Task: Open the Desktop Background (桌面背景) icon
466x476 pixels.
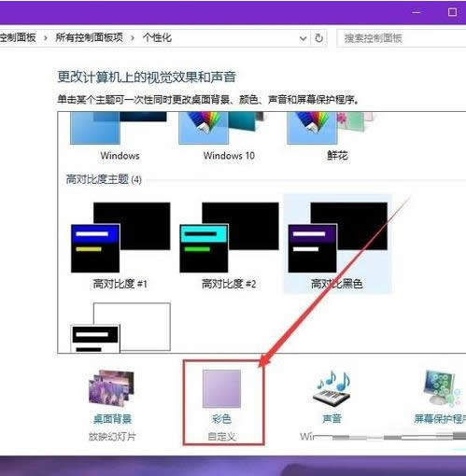Action: click(111, 388)
